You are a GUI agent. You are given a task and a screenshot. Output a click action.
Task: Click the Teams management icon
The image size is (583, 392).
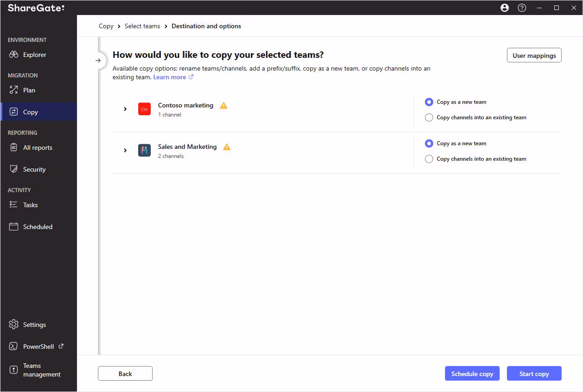point(14,370)
